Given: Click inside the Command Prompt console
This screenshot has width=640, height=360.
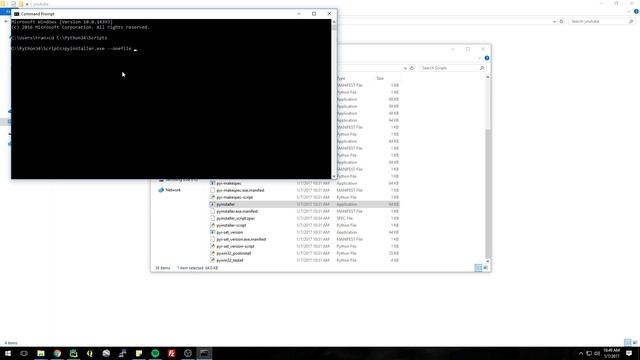Looking at the screenshot, I should (x=171, y=99).
